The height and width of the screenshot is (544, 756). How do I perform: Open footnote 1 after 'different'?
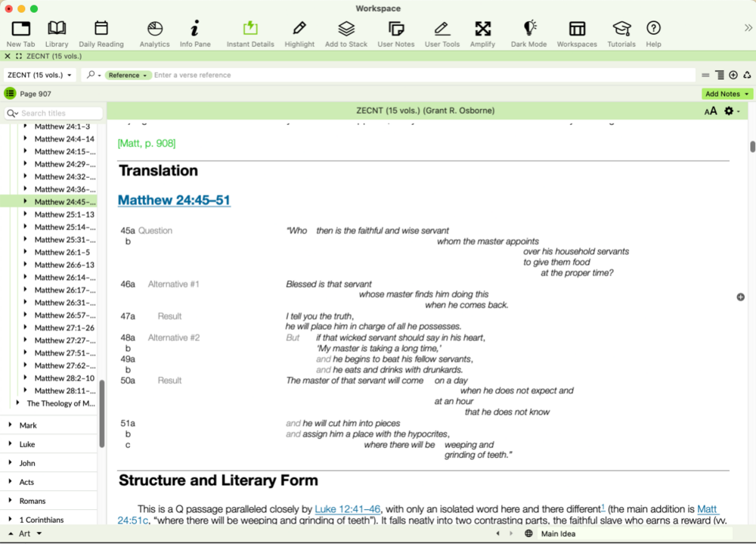603,506
